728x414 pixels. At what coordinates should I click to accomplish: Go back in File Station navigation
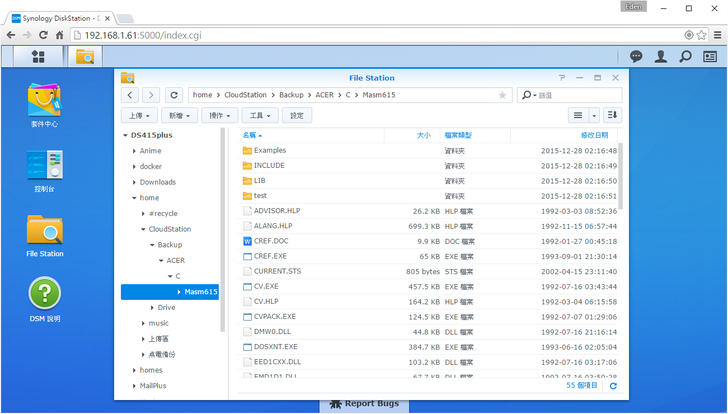click(130, 95)
